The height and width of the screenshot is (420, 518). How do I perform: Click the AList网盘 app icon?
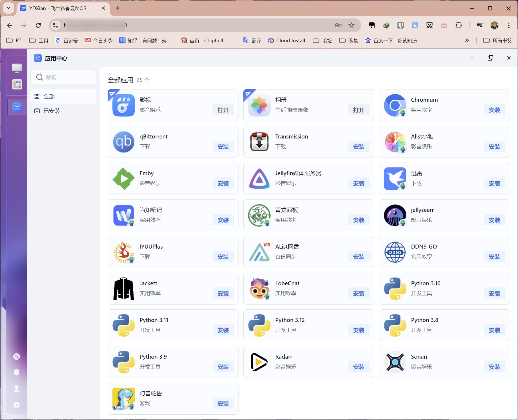coord(259,252)
